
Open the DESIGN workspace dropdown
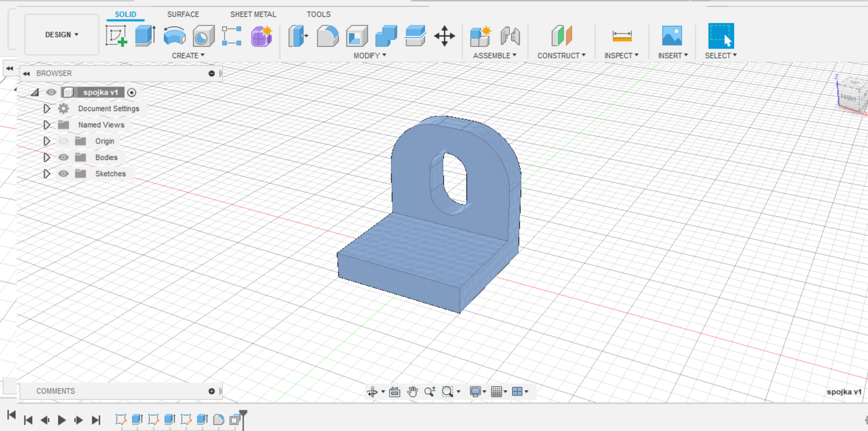point(61,35)
